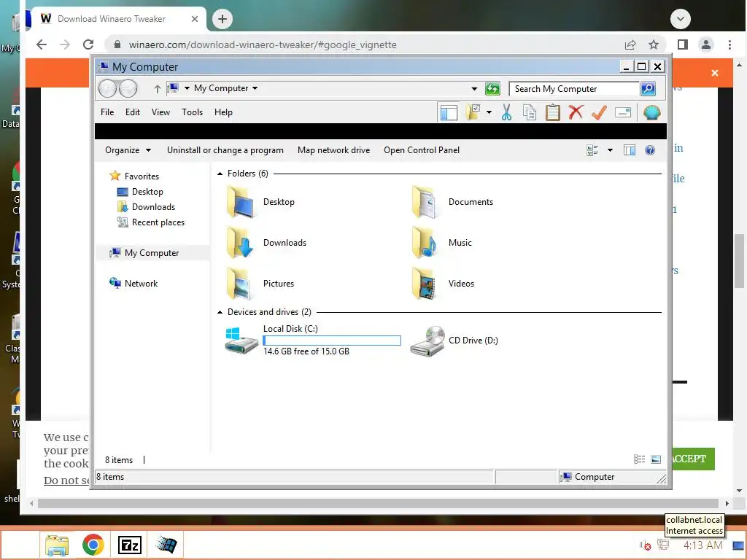Click the Up arrow navigation button
Screen dimensions: 747x560
click(158, 88)
